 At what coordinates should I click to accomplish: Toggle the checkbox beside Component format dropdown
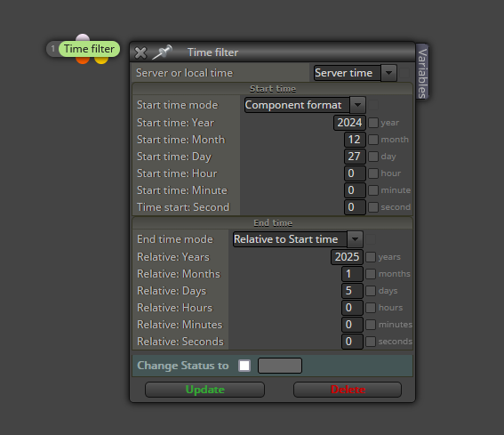(x=372, y=105)
